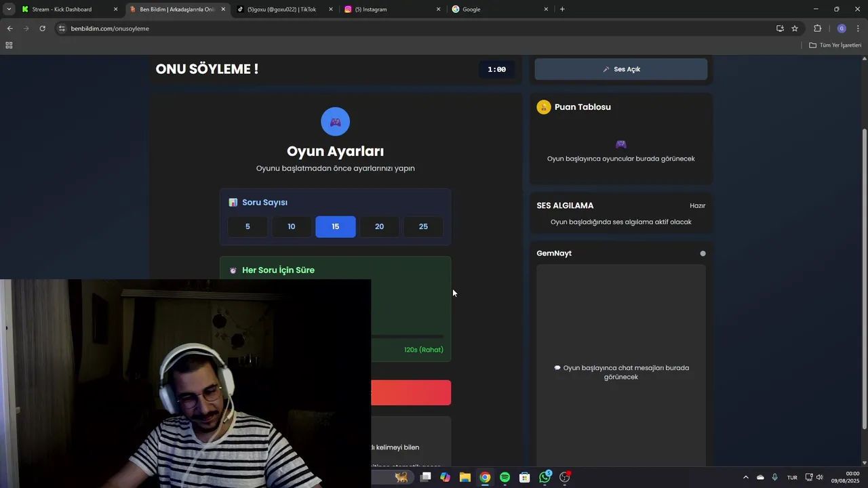Select 5 questions
The width and height of the screenshot is (868, 488).
click(248, 226)
